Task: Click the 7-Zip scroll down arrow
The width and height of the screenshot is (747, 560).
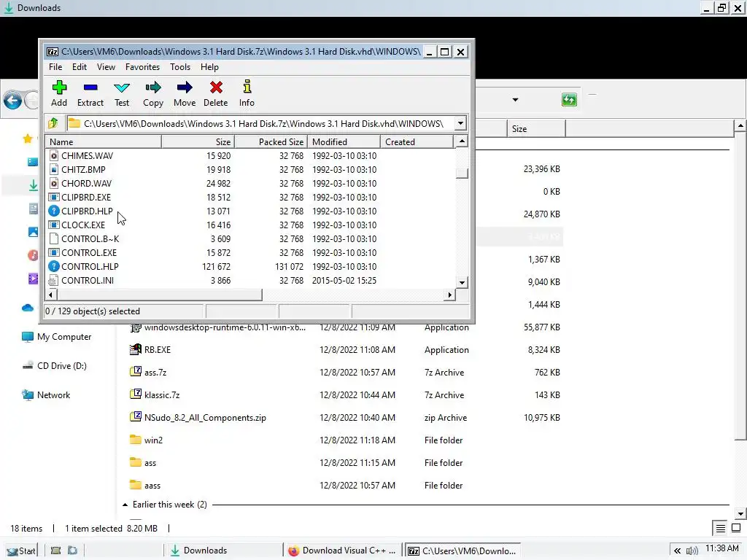Action: click(462, 282)
